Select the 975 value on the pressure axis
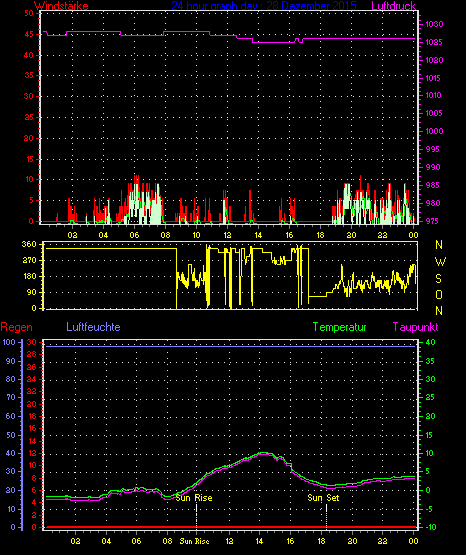This screenshot has width=466, height=555. [x=434, y=221]
